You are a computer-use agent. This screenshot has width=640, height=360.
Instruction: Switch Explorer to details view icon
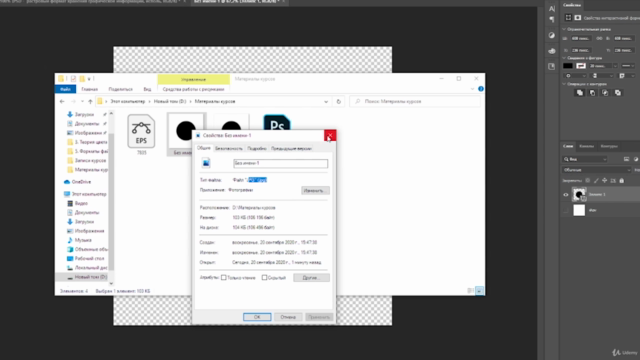point(470,291)
